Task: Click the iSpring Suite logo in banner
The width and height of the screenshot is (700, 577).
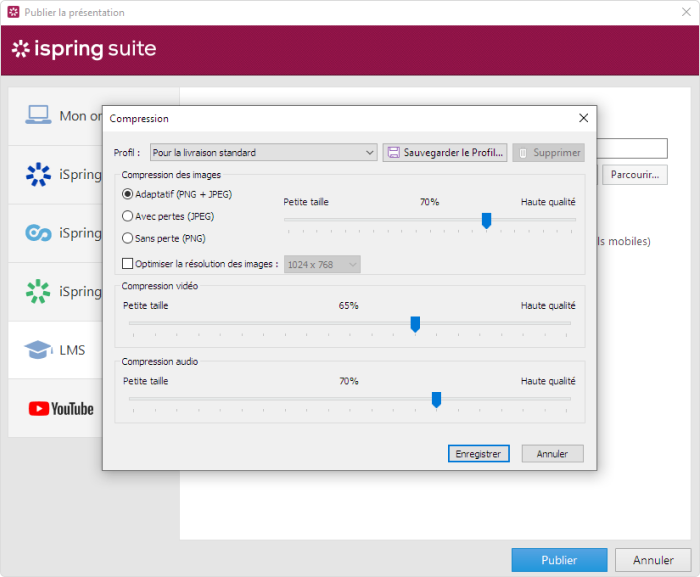Action: tap(84, 49)
